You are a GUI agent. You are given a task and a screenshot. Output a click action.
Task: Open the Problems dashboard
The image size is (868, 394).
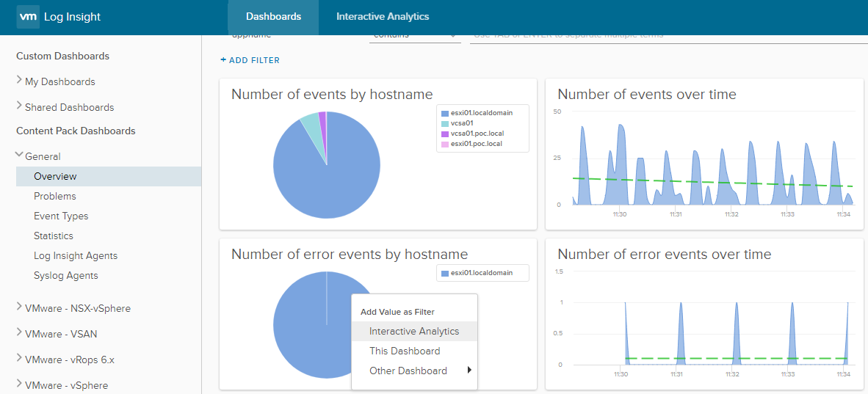(x=55, y=197)
